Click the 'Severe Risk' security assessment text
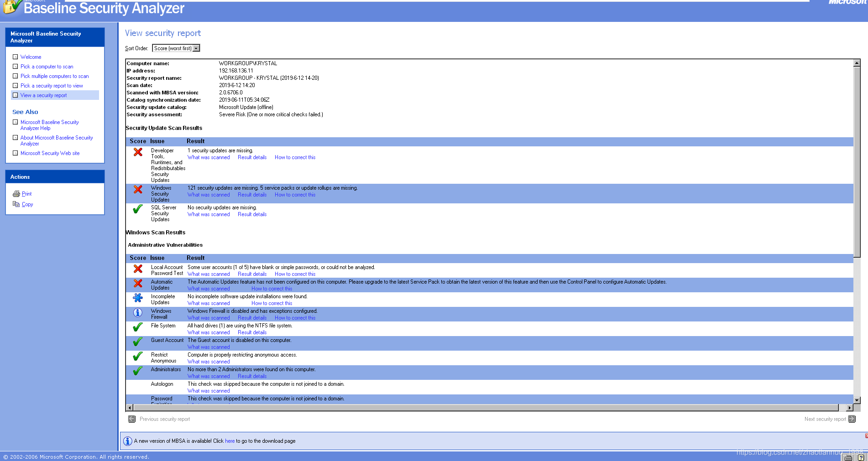 click(x=271, y=114)
